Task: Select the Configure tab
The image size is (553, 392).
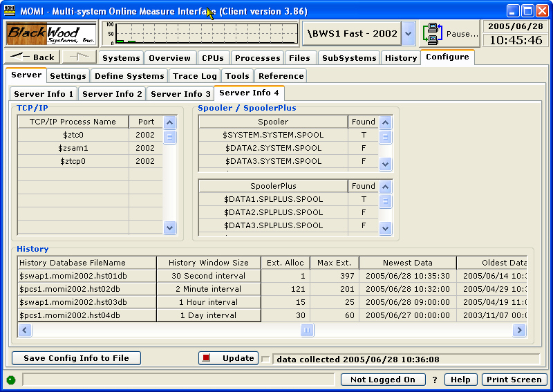Action: (447, 57)
